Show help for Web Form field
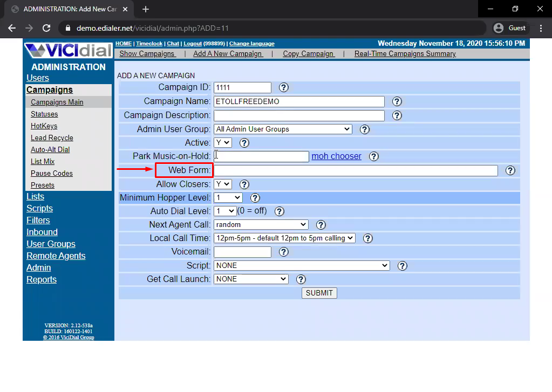This screenshot has width=552, height=392. click(x=510, y=170)
